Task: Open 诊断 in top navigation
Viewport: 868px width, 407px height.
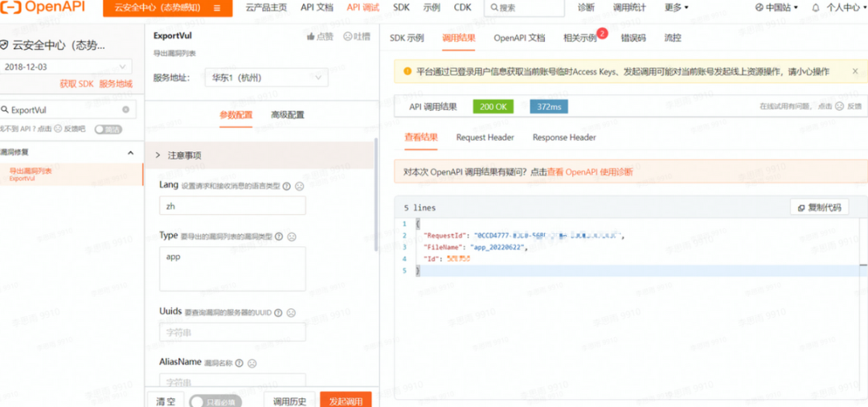Action: 586,8
